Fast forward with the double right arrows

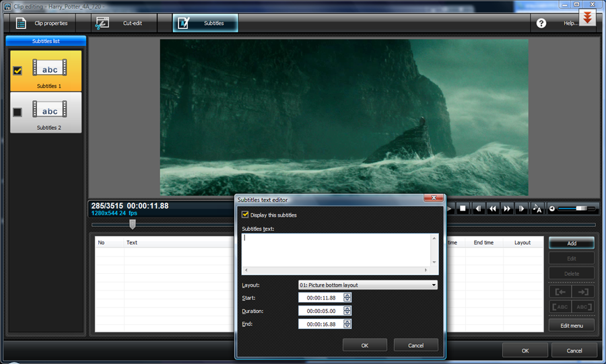(x=506, y=209)
